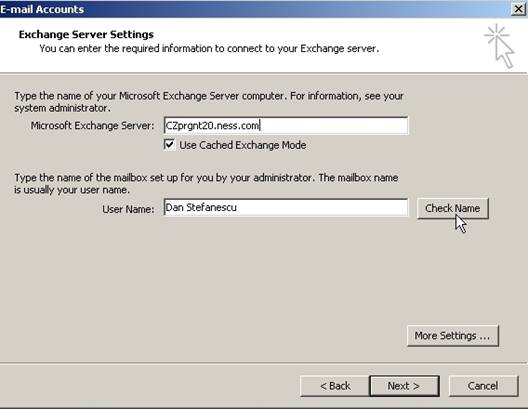This screenshot has width=528, height=409.
Task: Click the 'You can enter the required information' subtitle
Action: tap(209, 48)
